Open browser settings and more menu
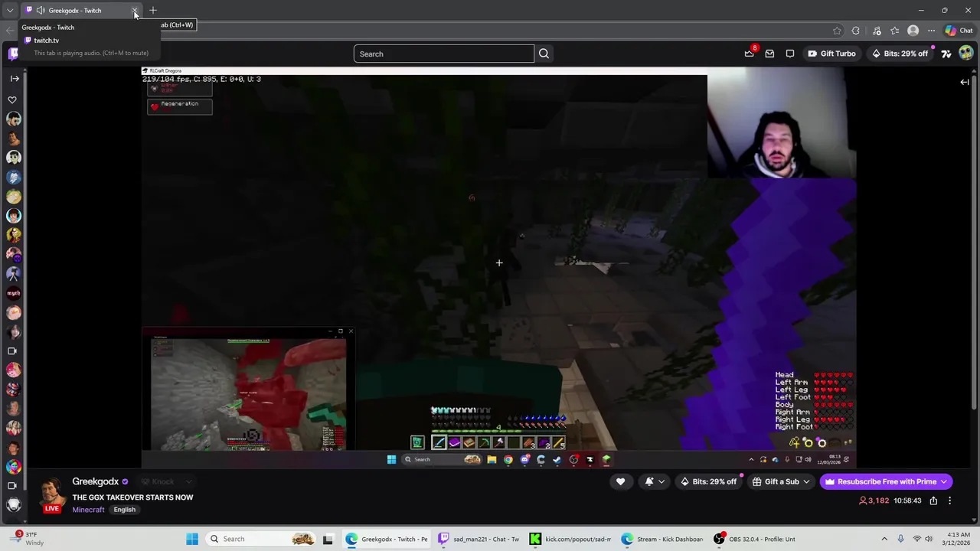Screen dimensions: 980x551 coord(931,31)
